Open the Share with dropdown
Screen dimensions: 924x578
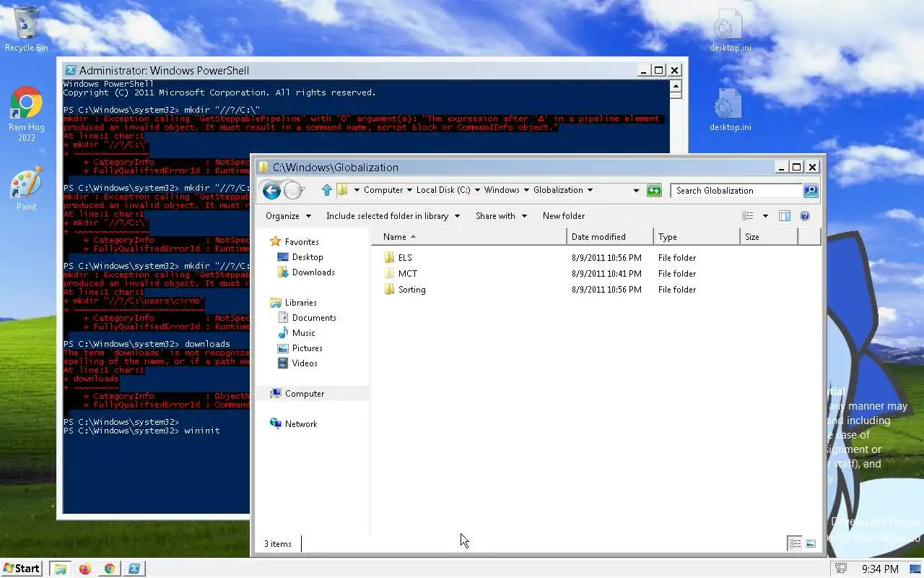(x=501, y=216)
